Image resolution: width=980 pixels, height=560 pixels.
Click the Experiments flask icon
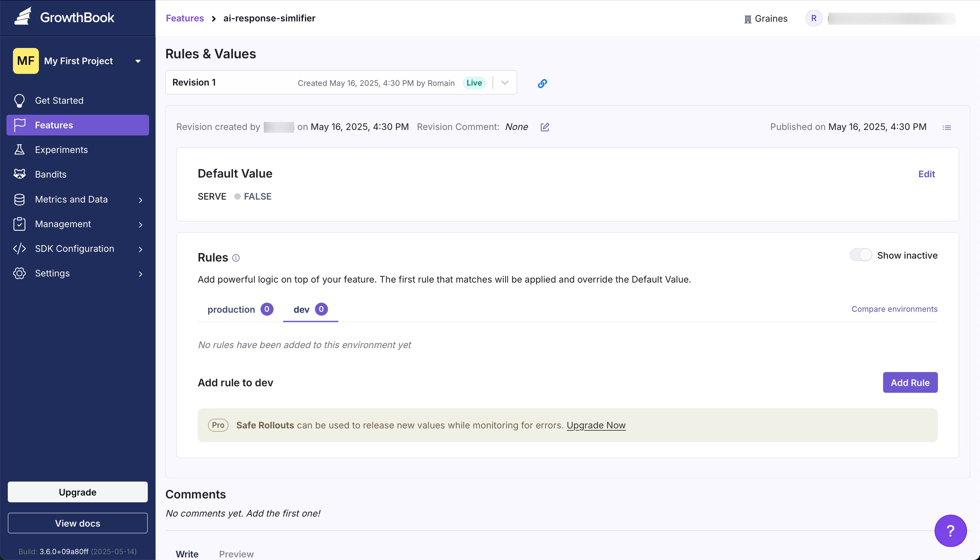point(19,150)
